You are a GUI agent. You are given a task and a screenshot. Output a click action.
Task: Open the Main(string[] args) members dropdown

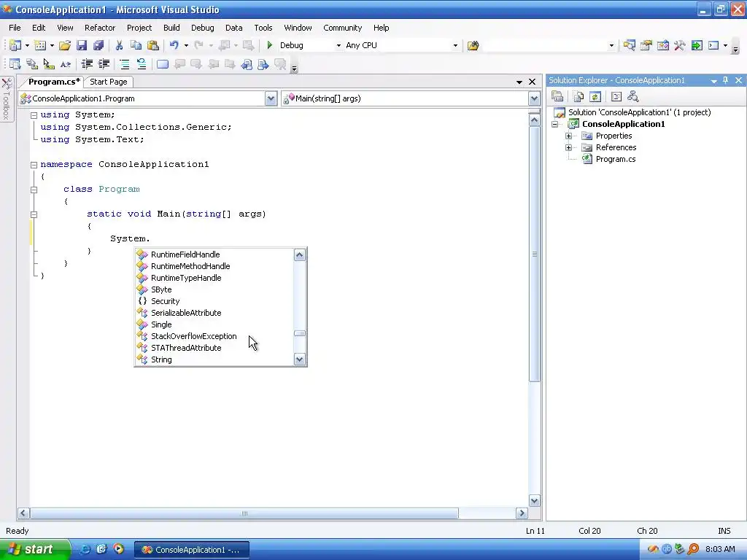[534, 98]
